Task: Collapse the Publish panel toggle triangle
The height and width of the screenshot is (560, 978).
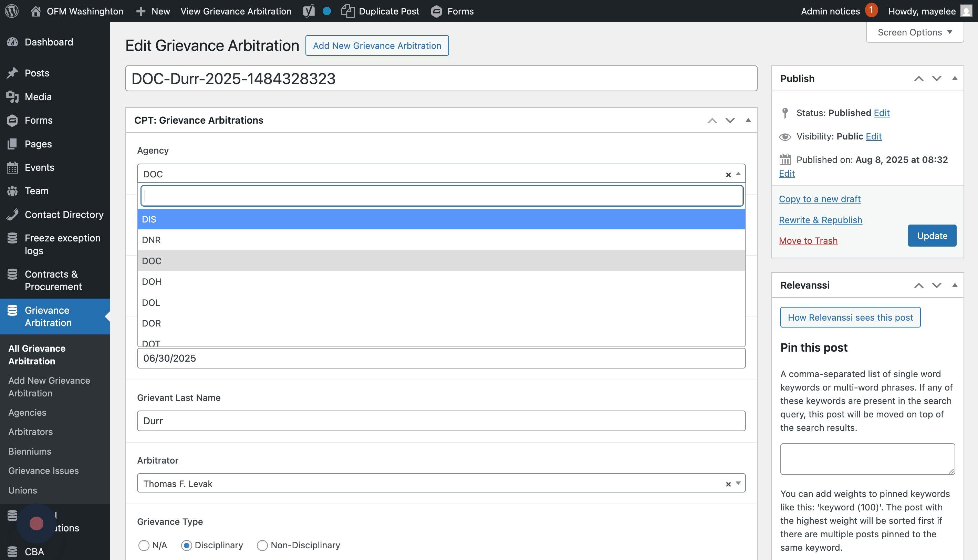Action: point(955,79)
